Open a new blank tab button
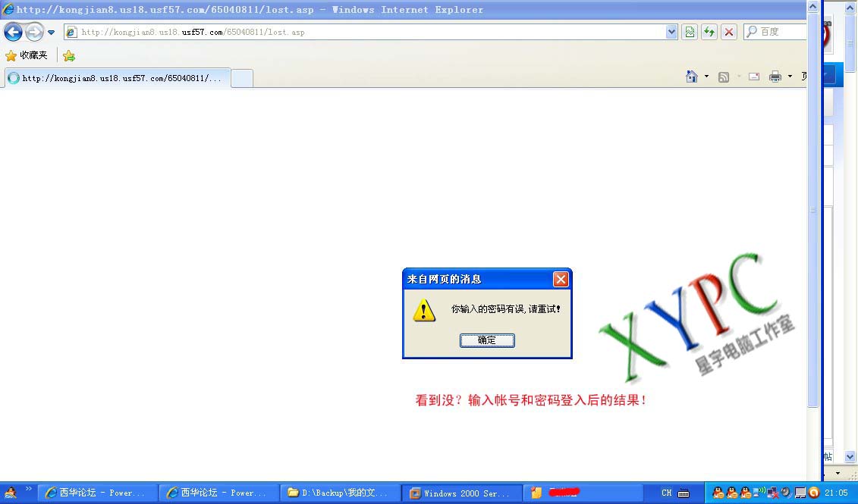 coord(242,79)
